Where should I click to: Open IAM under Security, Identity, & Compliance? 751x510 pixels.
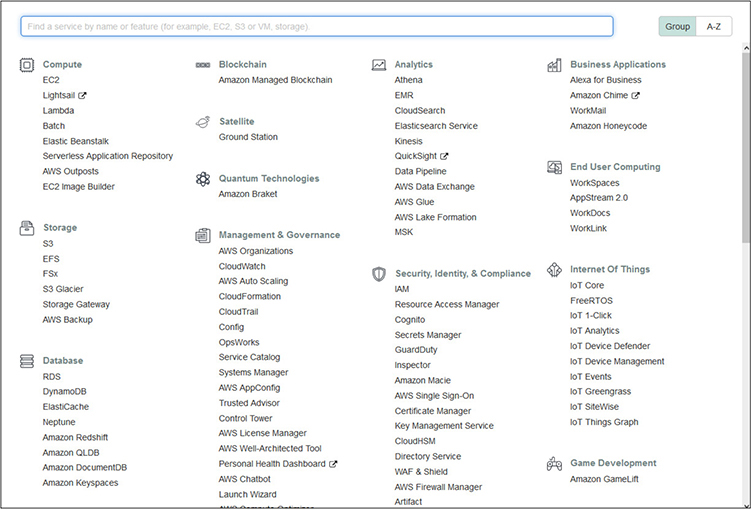click(x=402, y=289)
